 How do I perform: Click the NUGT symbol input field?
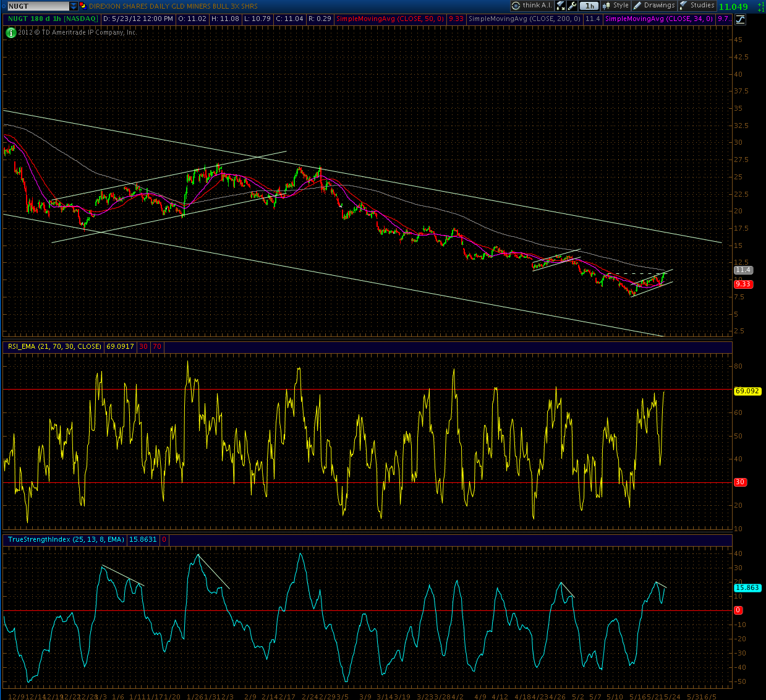click(x=38, y=6)
